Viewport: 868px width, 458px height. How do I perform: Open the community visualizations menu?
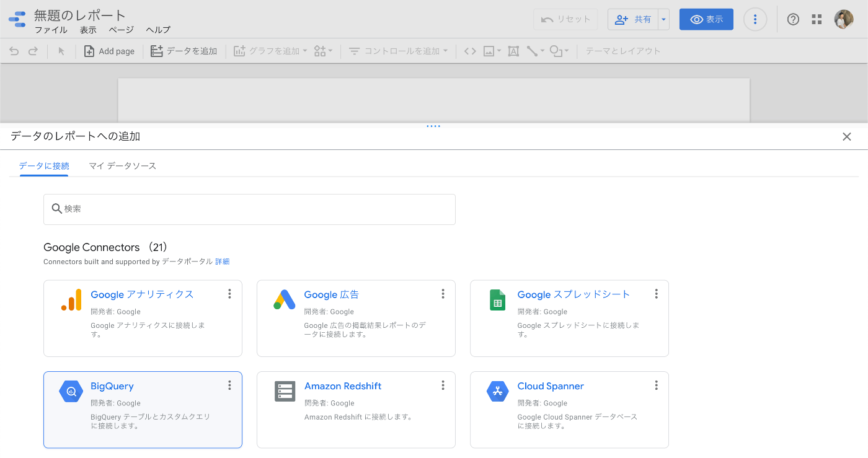coord(323,51)
